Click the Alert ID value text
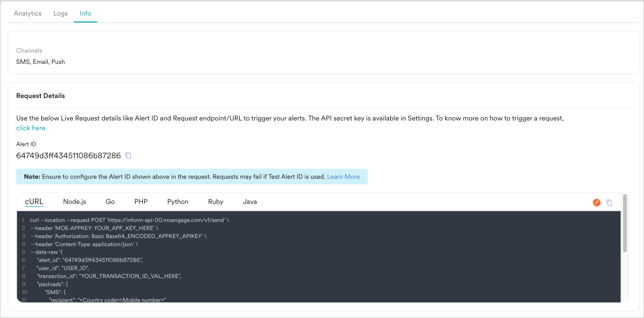This screenshot has height=318, width=644. [68, 156]
